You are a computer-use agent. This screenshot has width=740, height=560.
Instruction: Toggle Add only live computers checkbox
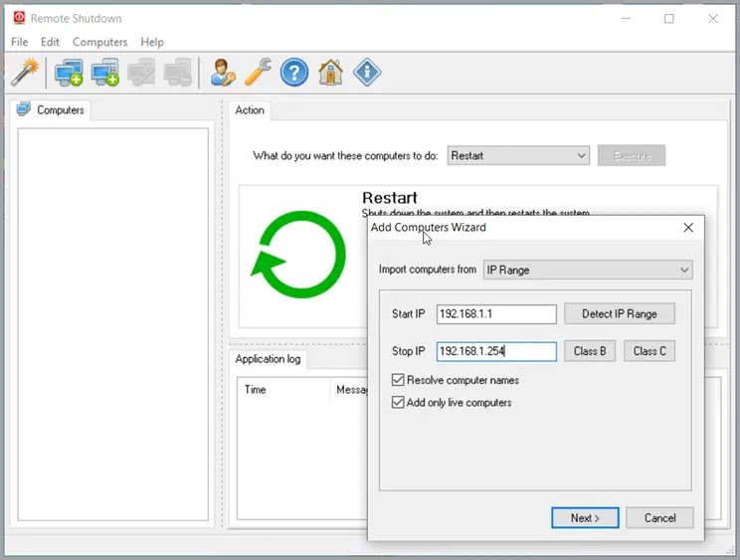pyautogui.click(x=398, y=403)
